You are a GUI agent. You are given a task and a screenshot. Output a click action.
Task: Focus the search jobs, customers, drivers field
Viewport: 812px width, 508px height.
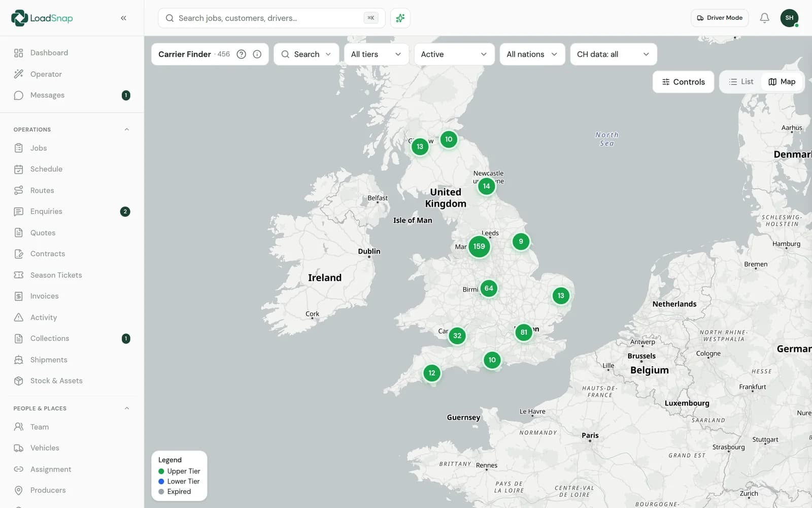272,18
